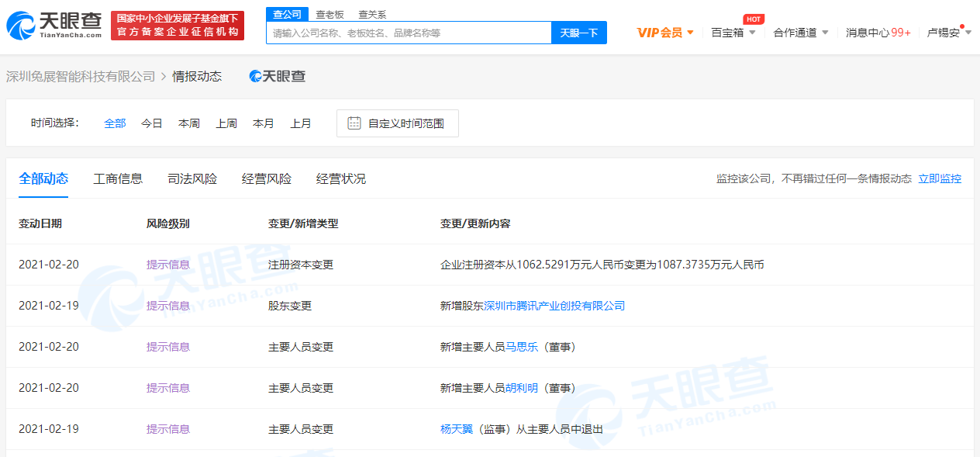Click the TianYanCha logo at top left
This screenshot has height=457, width=980.
[53, 26]
